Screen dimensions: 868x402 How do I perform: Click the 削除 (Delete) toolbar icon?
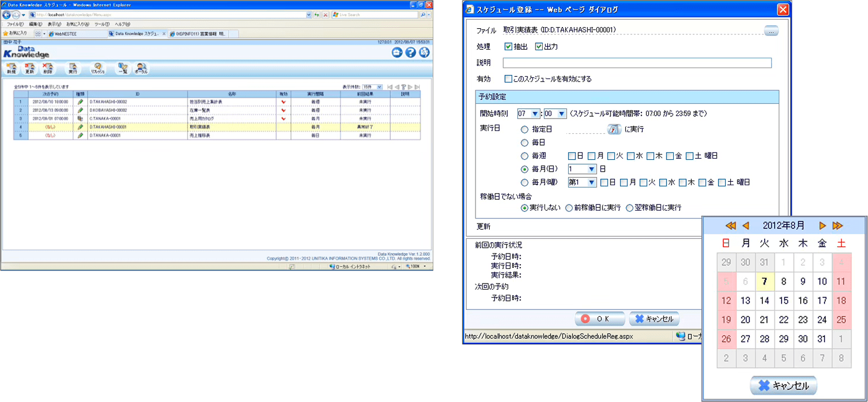pos(47,68)
